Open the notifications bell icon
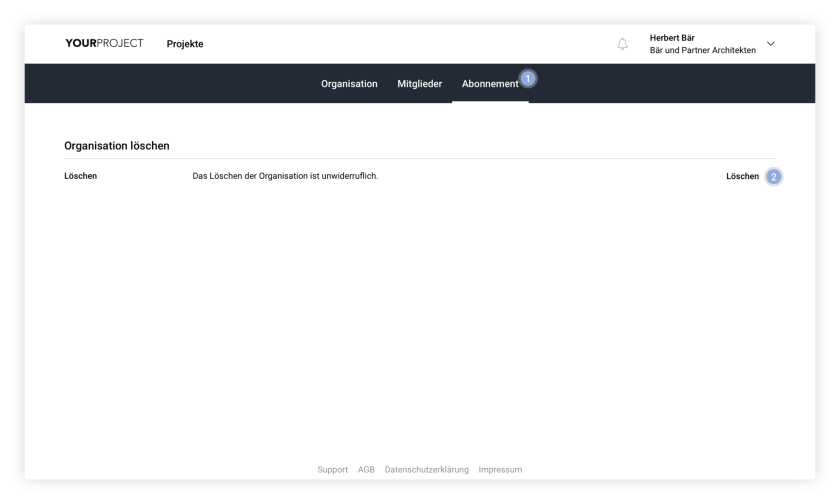Image resolution: width=840 pixels, height=504 pixels. pyautogui.click(x=622, y=44)
